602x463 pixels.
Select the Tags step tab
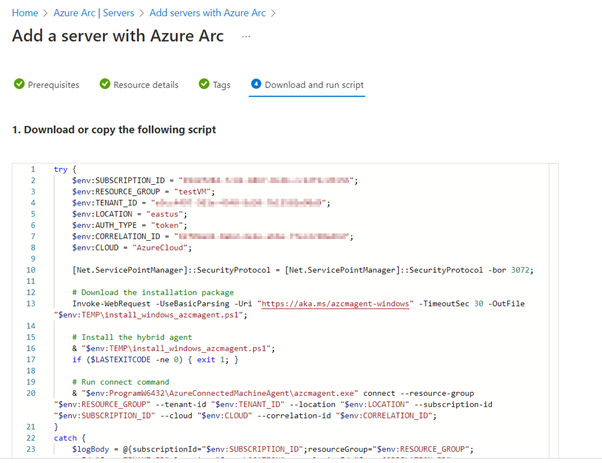click(x=221, y=85)
